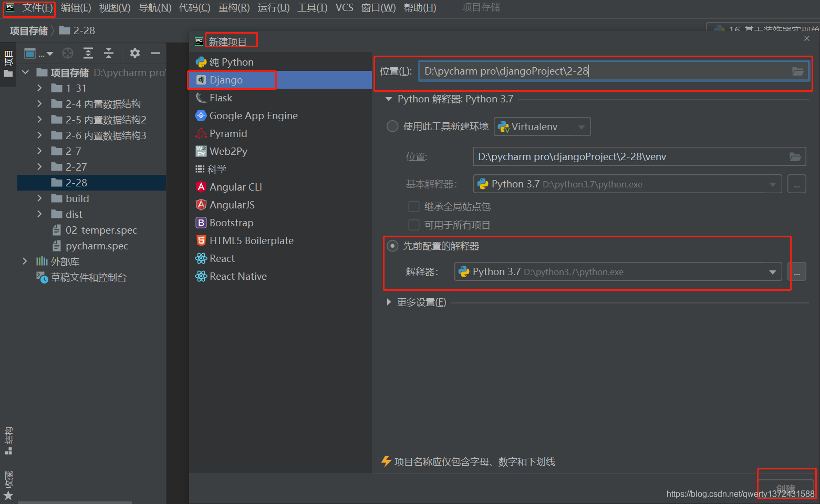Open the 收藏 favorites side tab
Image resolution: width=820 pixels, height=504 pixels.
[8, 485]
